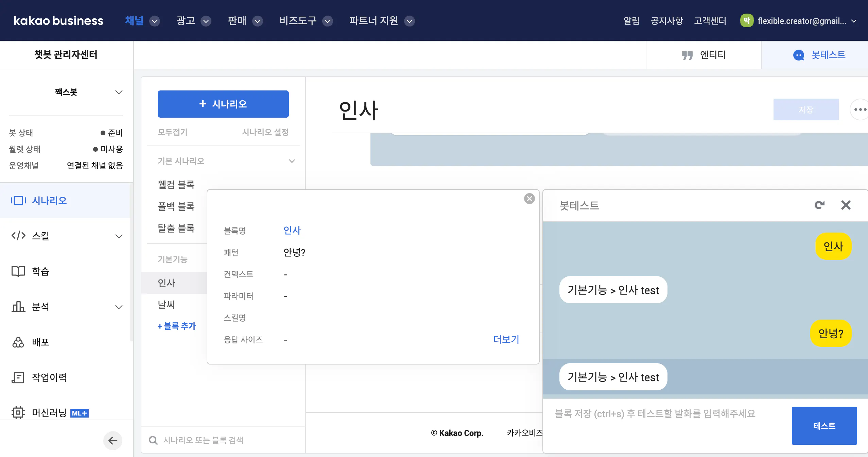
Task: Click the yellow 안녕? chat bubble
Action: point(831,333)
